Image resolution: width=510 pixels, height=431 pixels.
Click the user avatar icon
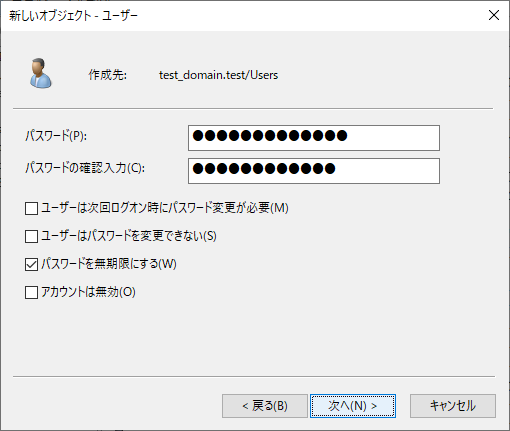[41, 73]
